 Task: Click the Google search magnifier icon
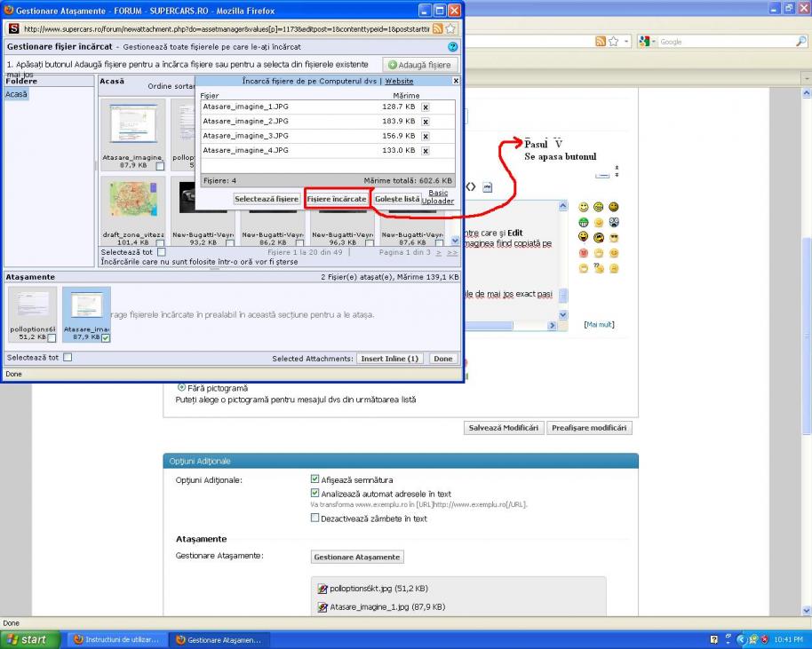(800, 42)
